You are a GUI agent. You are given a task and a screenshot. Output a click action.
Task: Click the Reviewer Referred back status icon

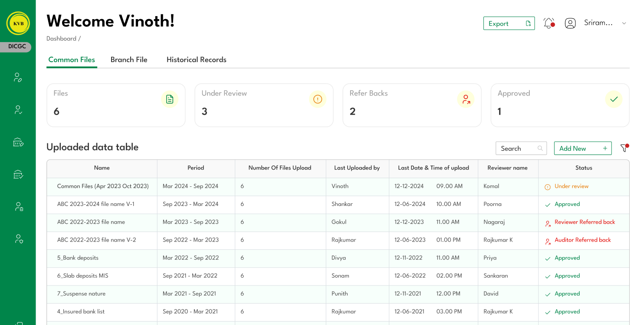(548, 223)
